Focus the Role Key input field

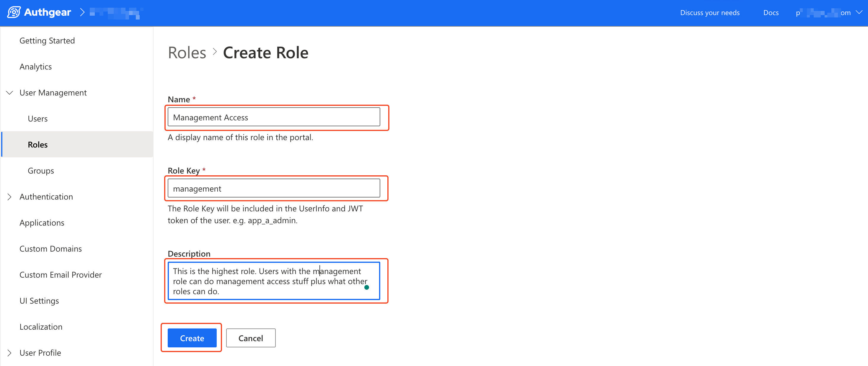click(x=274, y=188)
